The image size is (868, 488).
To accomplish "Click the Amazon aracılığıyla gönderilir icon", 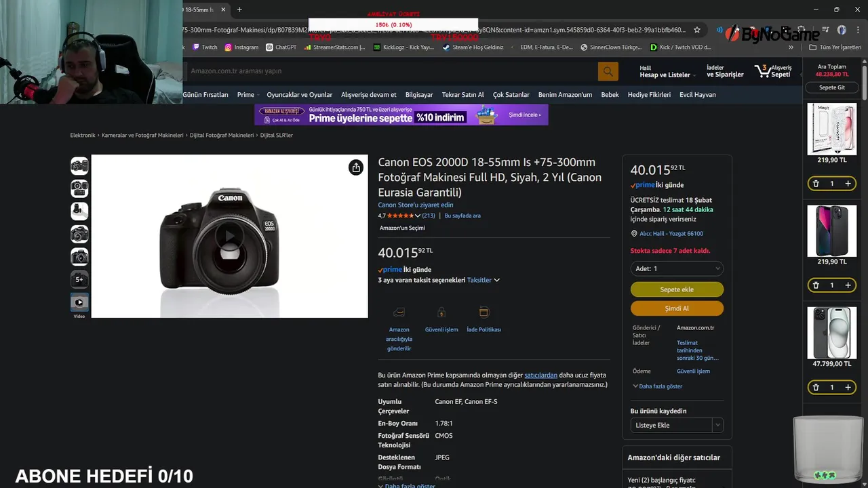I will (x=399, y=312).
